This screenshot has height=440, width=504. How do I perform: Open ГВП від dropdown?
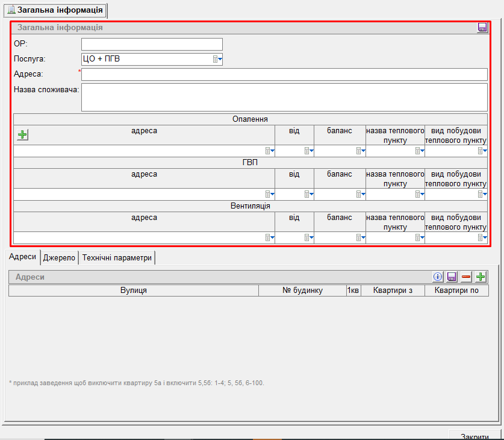pyautogui.click(x=308, y=194)
